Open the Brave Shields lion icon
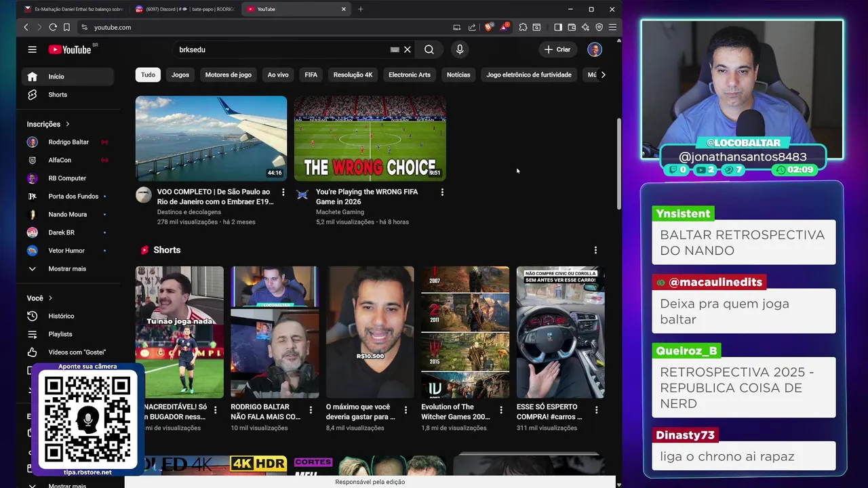 488,27
